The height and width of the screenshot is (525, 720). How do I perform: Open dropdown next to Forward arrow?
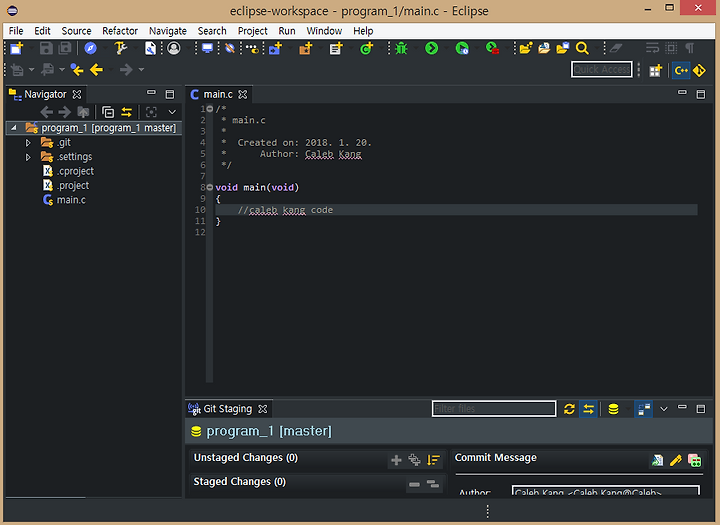(x=141, y=70)
